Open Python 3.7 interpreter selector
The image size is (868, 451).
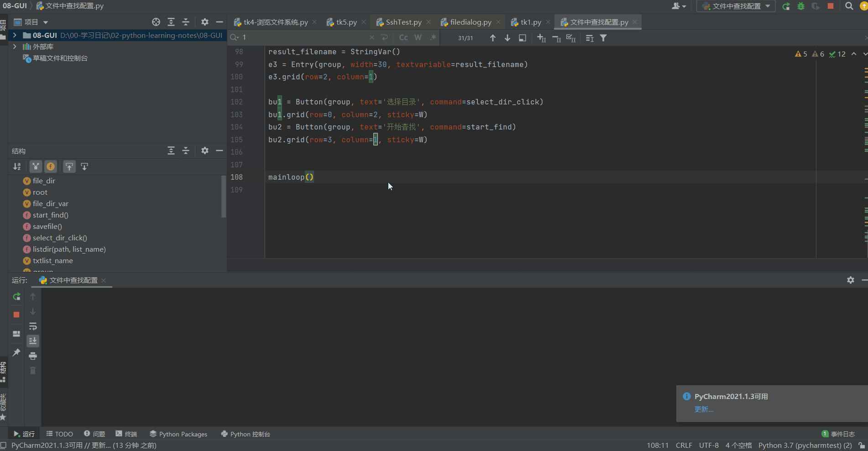point(805,446)
